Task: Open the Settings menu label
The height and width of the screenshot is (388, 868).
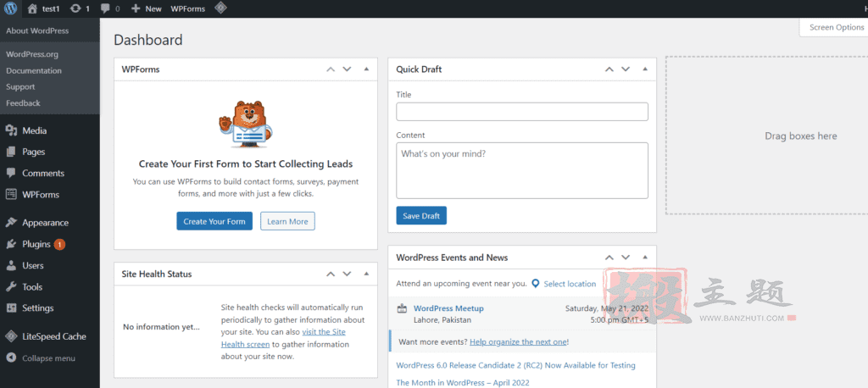Action: (37, 308)
